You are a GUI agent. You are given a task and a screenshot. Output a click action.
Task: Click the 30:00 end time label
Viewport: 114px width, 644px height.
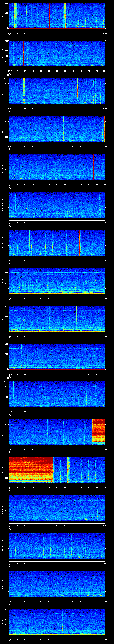tap(105, 526)
